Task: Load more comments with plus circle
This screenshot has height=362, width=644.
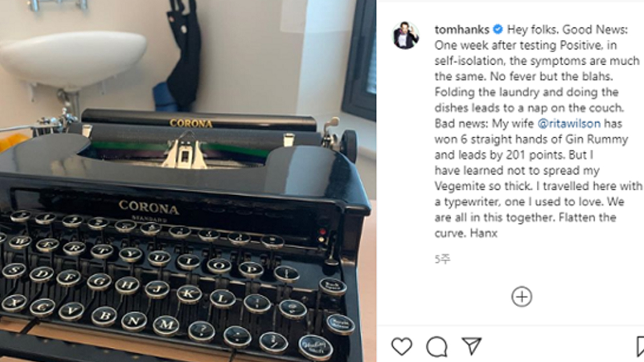Action: 522,297
